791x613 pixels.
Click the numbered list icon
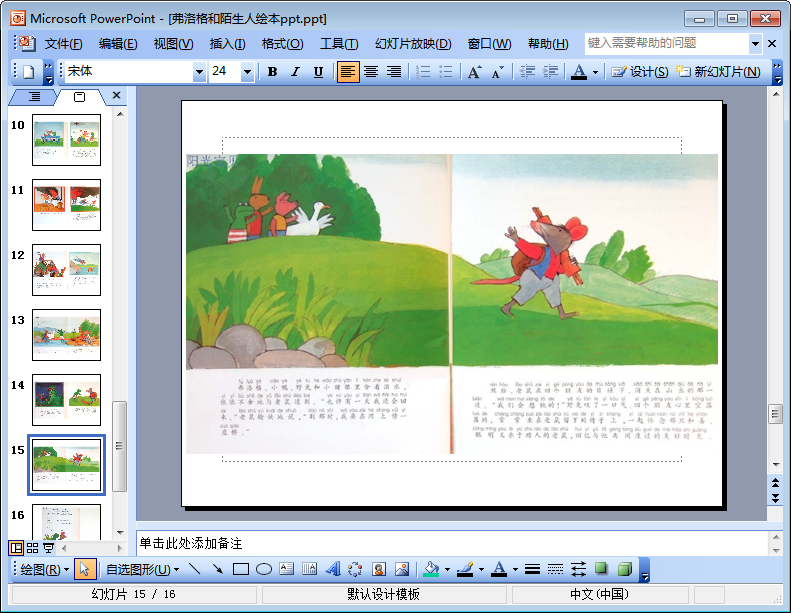coord(423,72)
